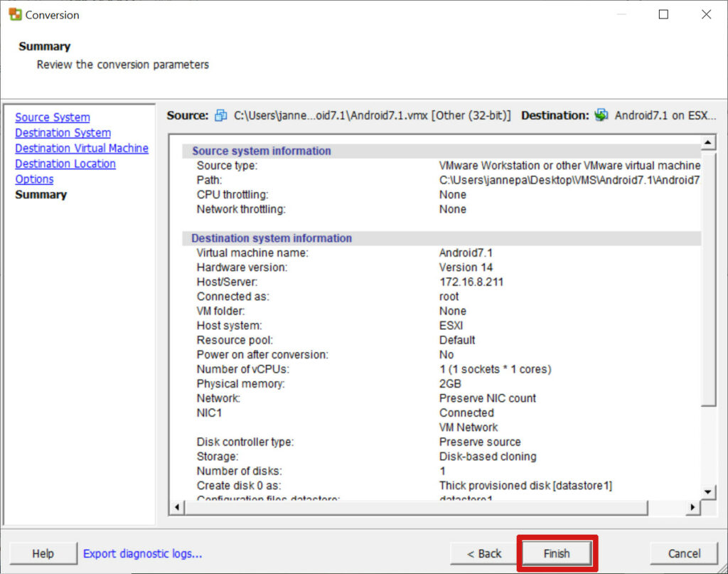Image resolution: width=728 pixels, height=574 pixels.
Task: Click the Source path in header bar
Action: (373, 115)
